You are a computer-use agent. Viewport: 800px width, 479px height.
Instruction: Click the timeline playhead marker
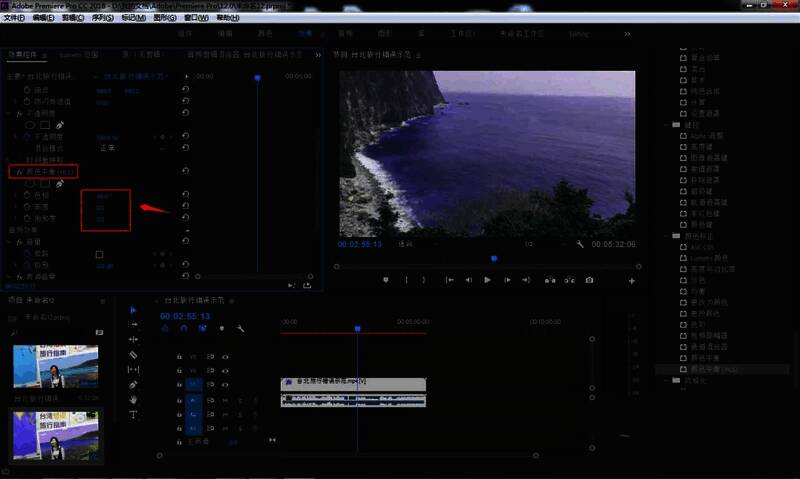357,328
